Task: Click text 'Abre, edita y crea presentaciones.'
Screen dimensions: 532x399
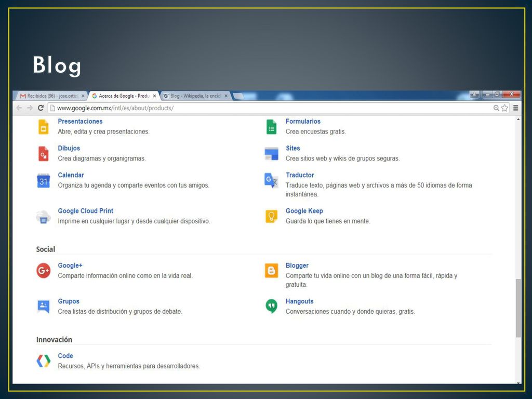Action: click(x=103, y=131)
